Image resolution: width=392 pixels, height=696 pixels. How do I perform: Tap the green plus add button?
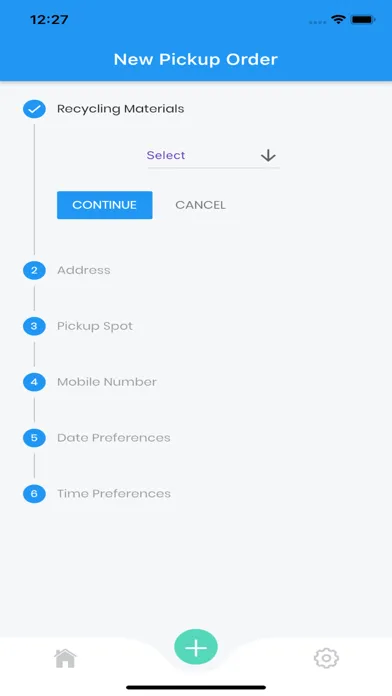tap(196, 647)
